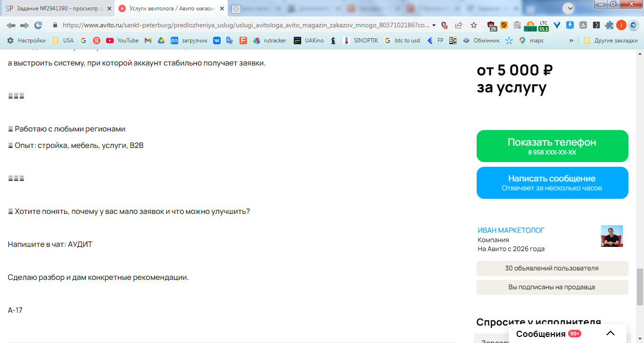Reload the Avito page
644x343 pixels.
(x=38, y=25)
